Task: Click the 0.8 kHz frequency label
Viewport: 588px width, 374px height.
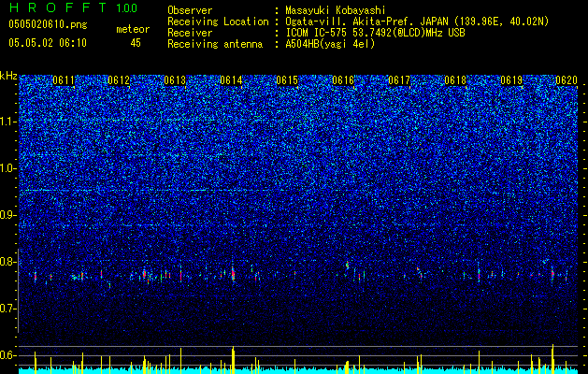Action: [8, 262]
